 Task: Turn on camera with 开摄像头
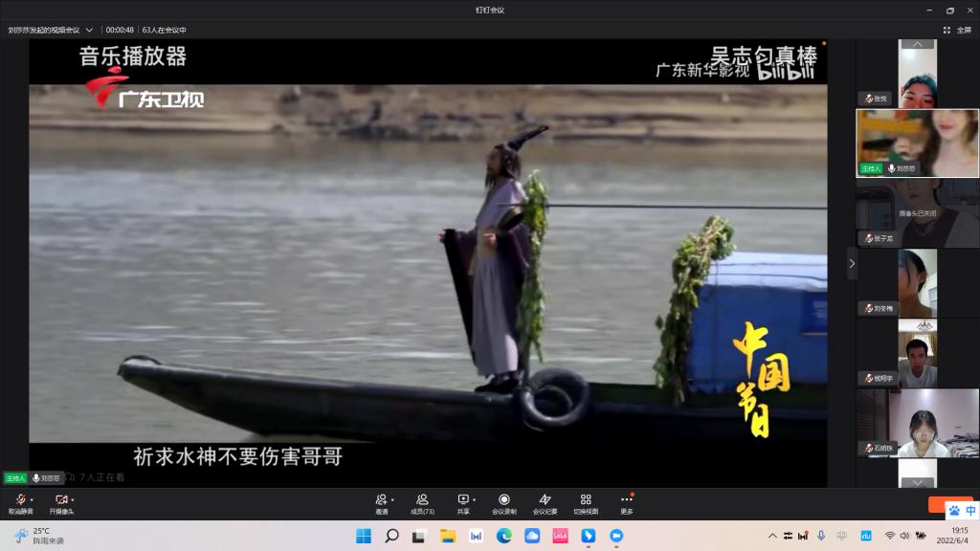point(60,499)
